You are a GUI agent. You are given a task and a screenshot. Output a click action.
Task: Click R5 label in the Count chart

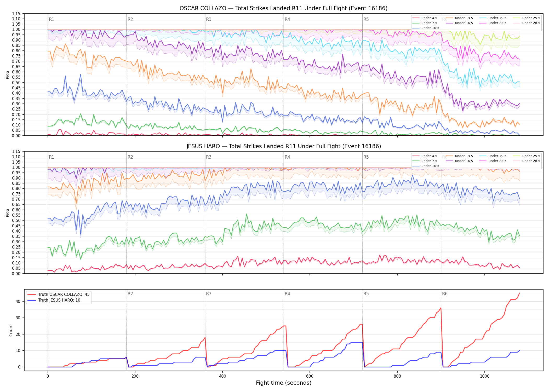(x=366, y=294)
